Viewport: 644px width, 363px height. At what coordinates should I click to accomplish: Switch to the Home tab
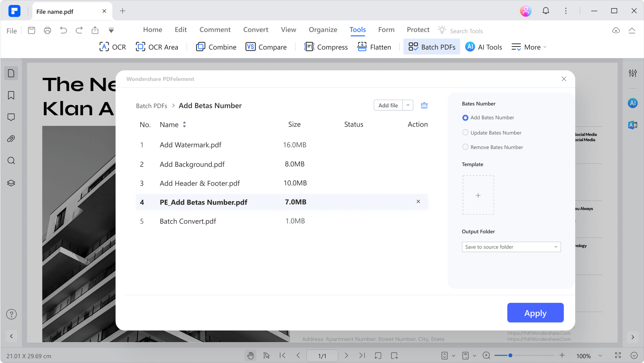pos(153,30)
